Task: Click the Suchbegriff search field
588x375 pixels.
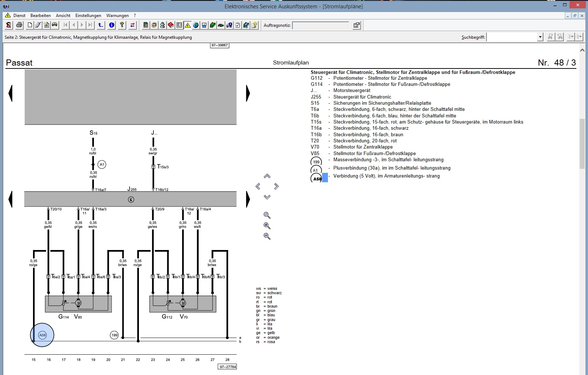Action: coord(512,37)
